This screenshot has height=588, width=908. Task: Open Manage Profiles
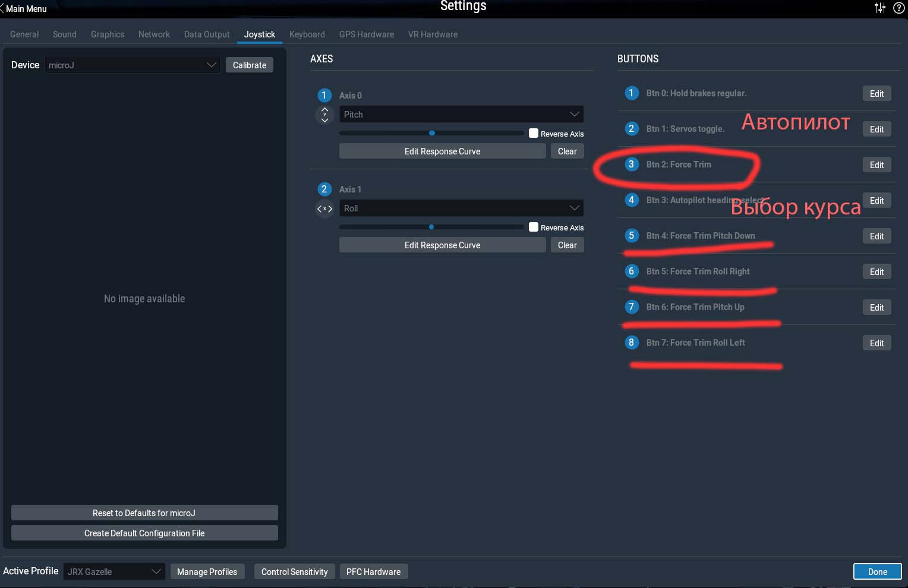point(207,571)
